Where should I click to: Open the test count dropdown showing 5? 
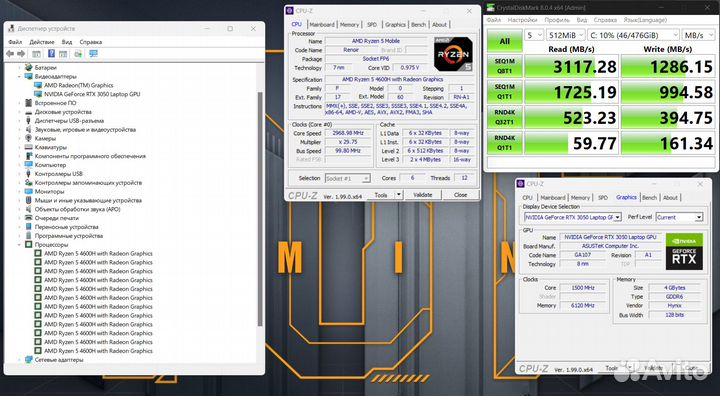(x=534, y=35)
